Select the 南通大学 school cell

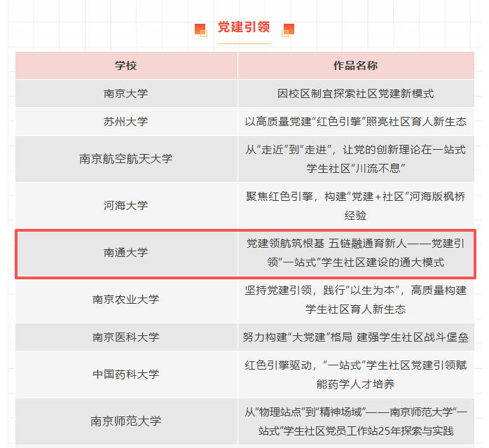(126, 253)
